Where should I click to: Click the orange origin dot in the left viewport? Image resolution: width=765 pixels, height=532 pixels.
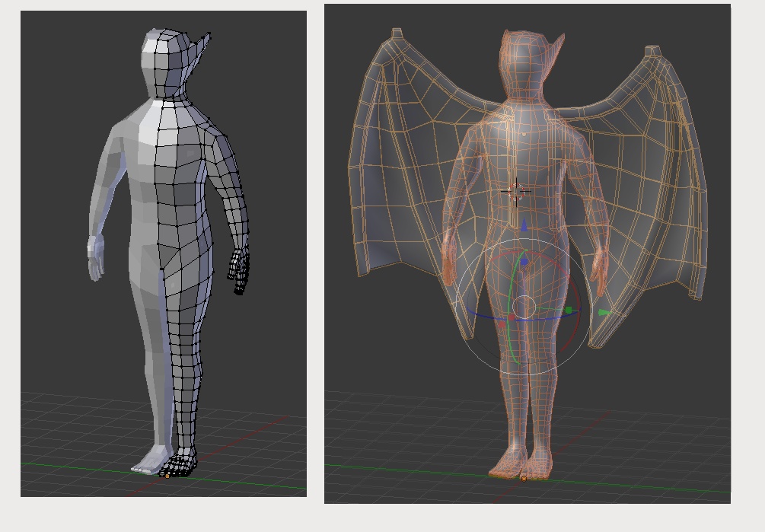tap(167, 476)
